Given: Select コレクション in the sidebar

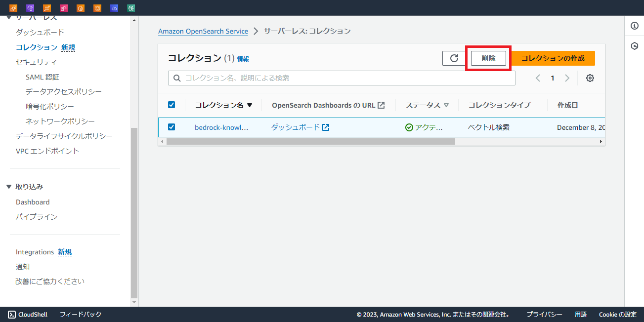Looking at the screenshot, I should pos(37,47).
